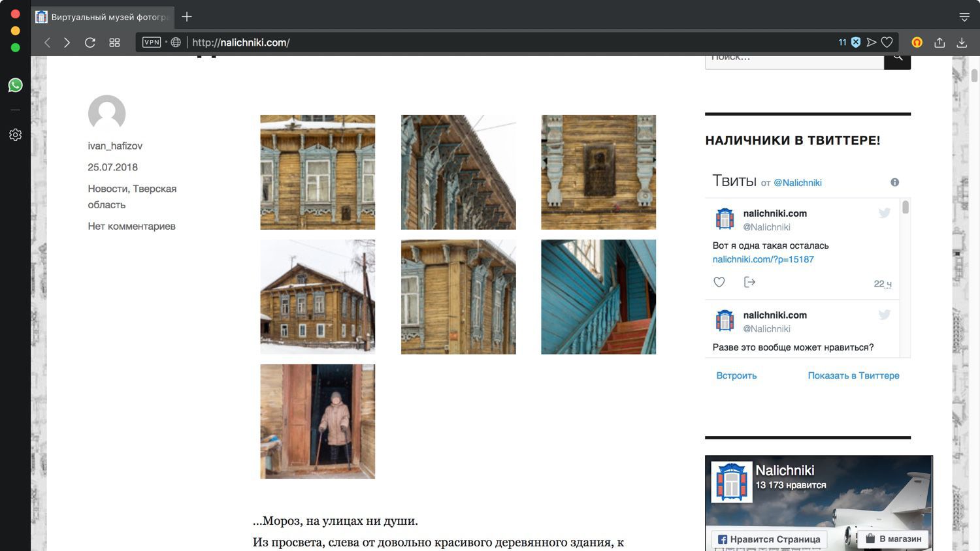Show site info via globe icon
The height and width of the screenshot is (551, 980).
(176, 42)
